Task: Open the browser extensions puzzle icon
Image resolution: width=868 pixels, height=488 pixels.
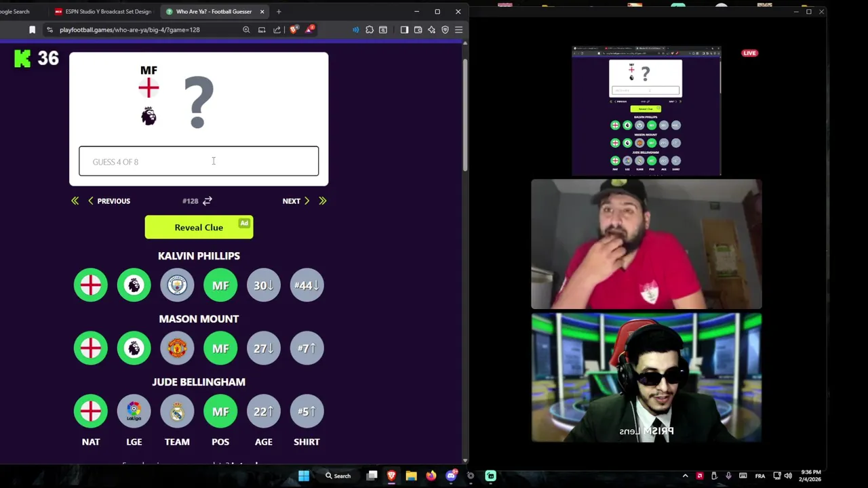Action: (x=370, y=30)
